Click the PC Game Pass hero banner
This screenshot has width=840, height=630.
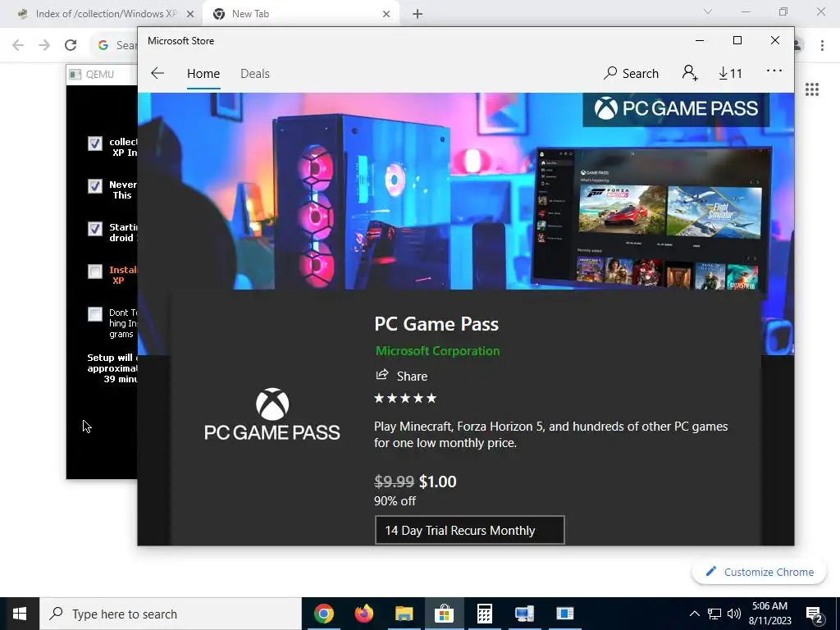466,190
